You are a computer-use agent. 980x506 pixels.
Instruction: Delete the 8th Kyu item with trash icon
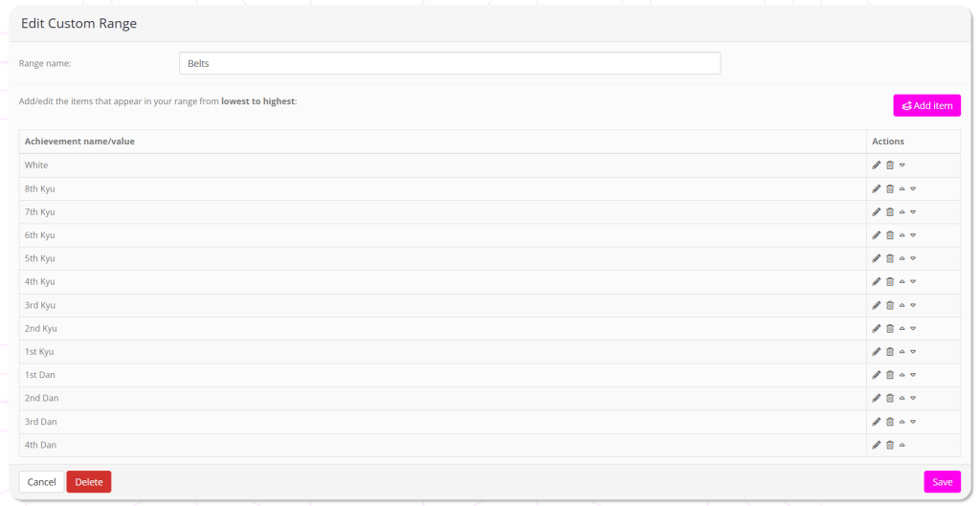(x=890, y=188)
